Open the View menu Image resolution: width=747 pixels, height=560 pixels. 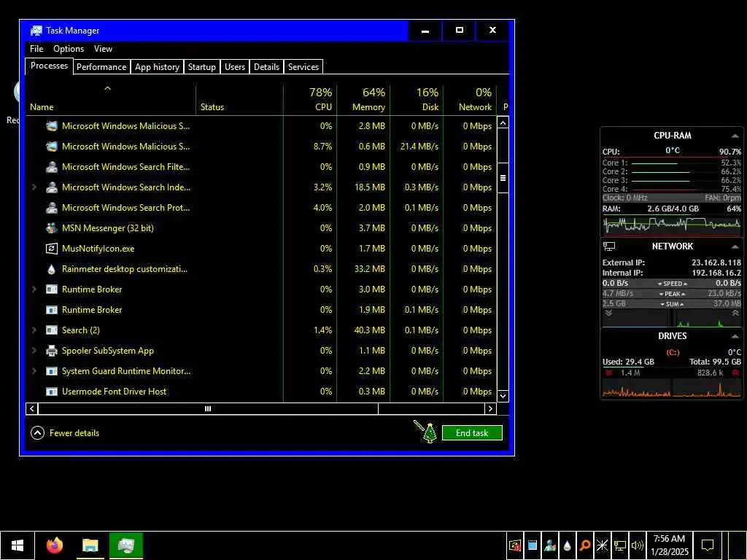point(103,49)
